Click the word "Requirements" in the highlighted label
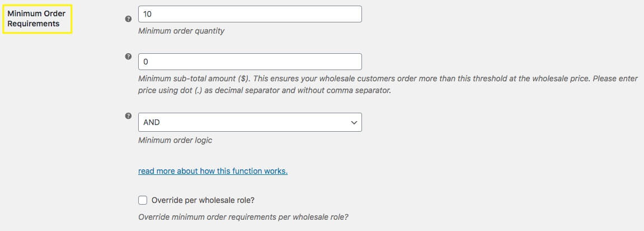 tap(34, 24)
